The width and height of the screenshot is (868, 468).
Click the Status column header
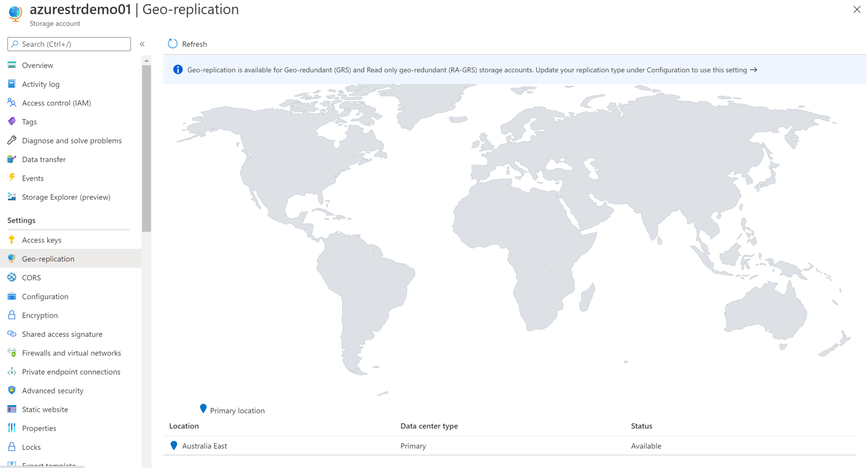641,426
